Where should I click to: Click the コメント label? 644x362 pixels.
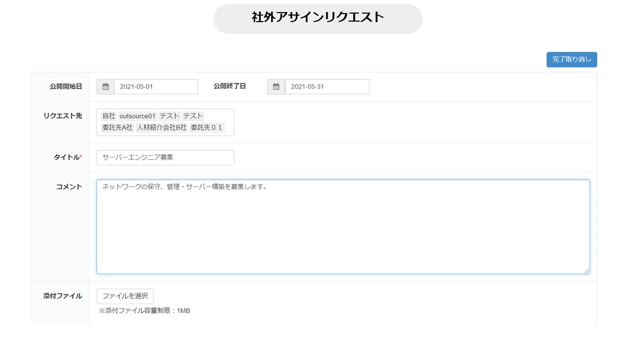(x=69, y=187)
